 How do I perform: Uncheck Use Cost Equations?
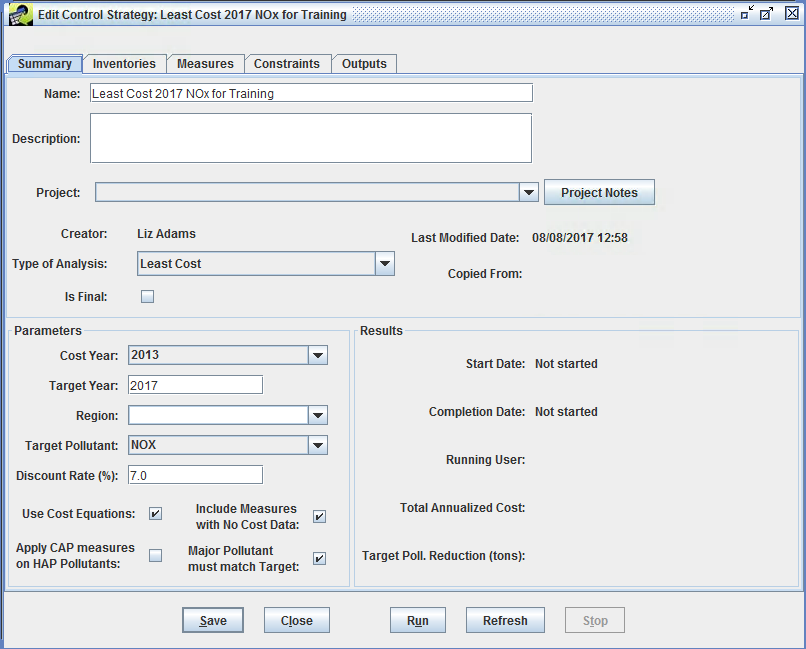pyautogui.click(x=155, y=513)
